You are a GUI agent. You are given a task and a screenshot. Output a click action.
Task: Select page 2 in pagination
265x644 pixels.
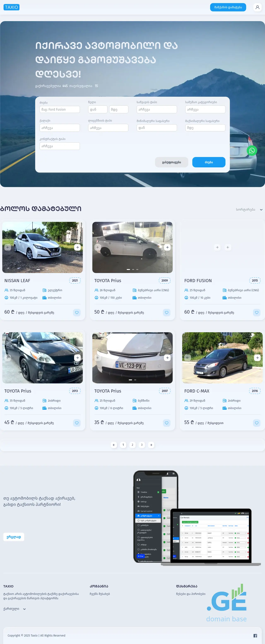[x=132, y=445]
